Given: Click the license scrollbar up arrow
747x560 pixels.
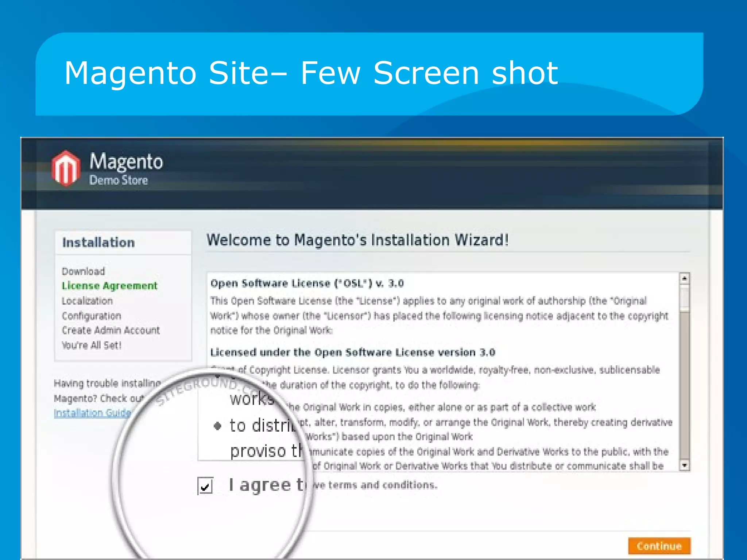Looking at the screenshot, I should coord(685,278).
